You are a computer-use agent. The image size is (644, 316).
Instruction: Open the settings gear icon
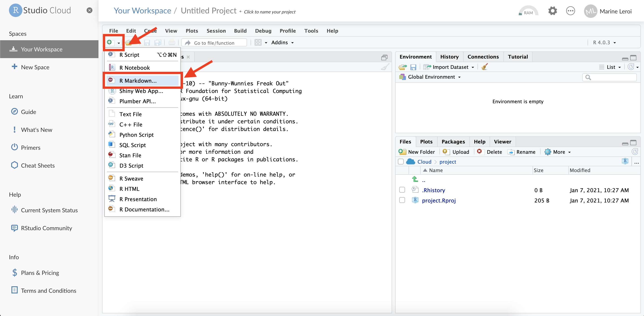552,11
